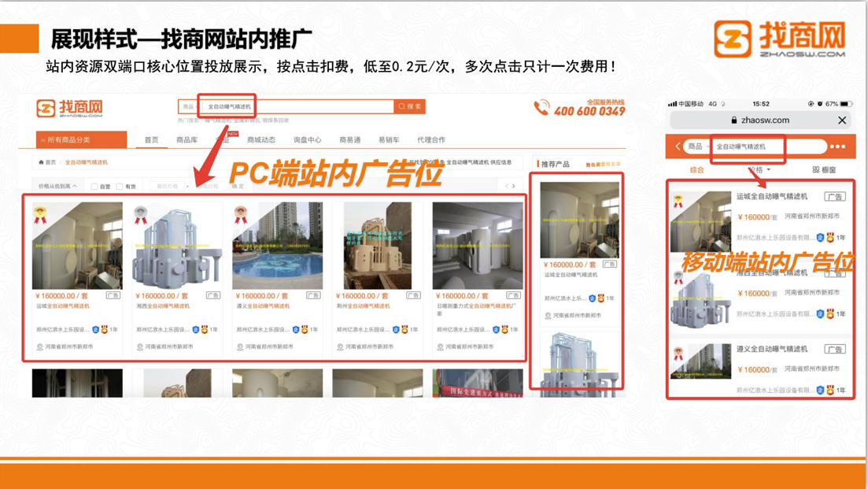Viewport: 868px width, 489px height.
Task: Check the 自营 filter checkbox
Action: (94, 187)
